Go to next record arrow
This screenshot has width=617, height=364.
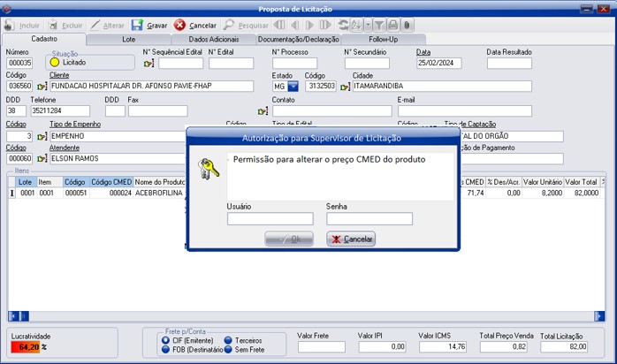tap(309, 25)
